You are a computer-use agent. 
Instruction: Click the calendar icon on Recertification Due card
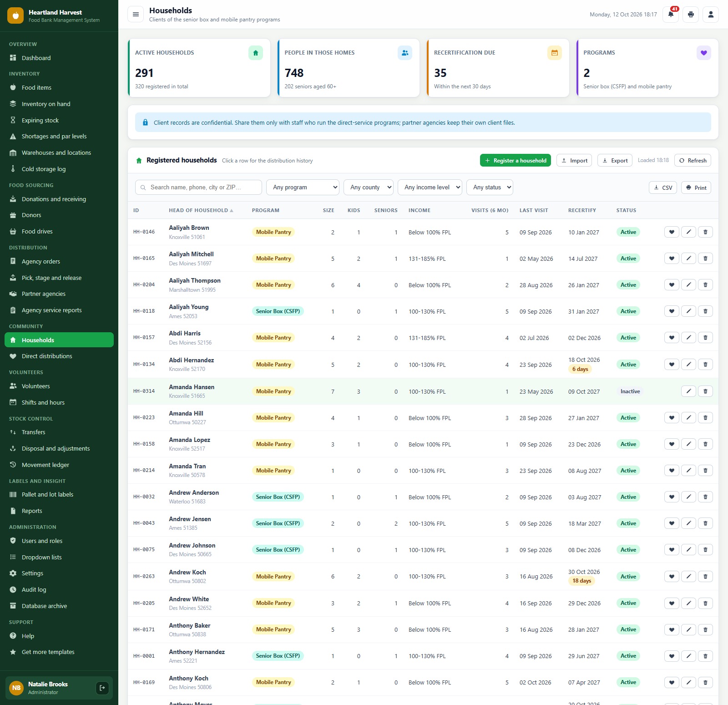tap(555, 53)
